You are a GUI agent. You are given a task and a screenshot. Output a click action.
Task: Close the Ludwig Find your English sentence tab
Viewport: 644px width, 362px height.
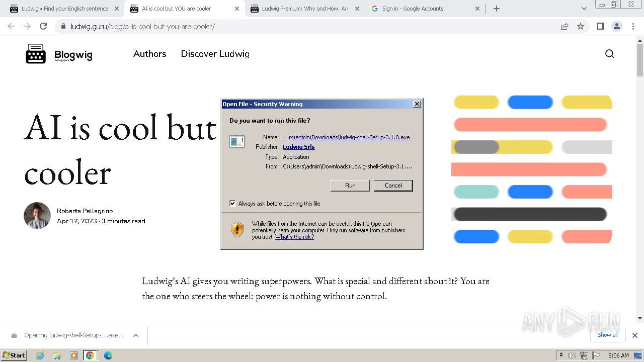[117, 9]
